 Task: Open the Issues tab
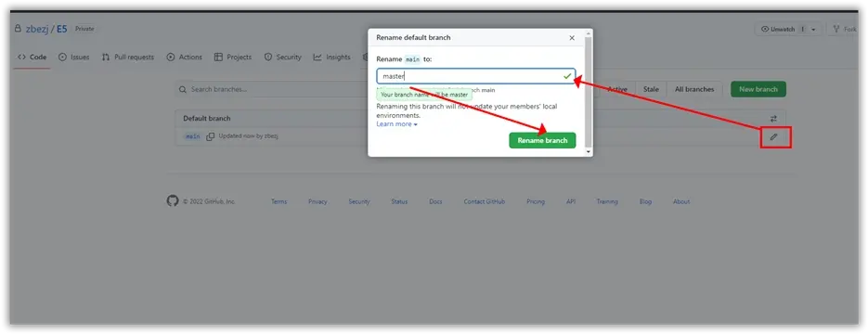point(74,57)
